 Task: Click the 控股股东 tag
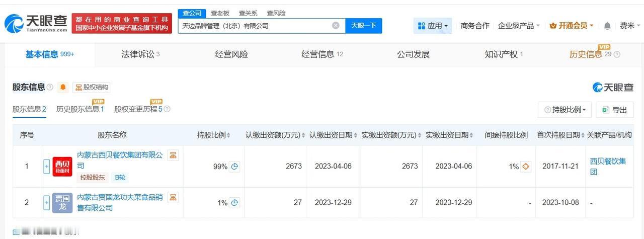[x=93, y=178]
